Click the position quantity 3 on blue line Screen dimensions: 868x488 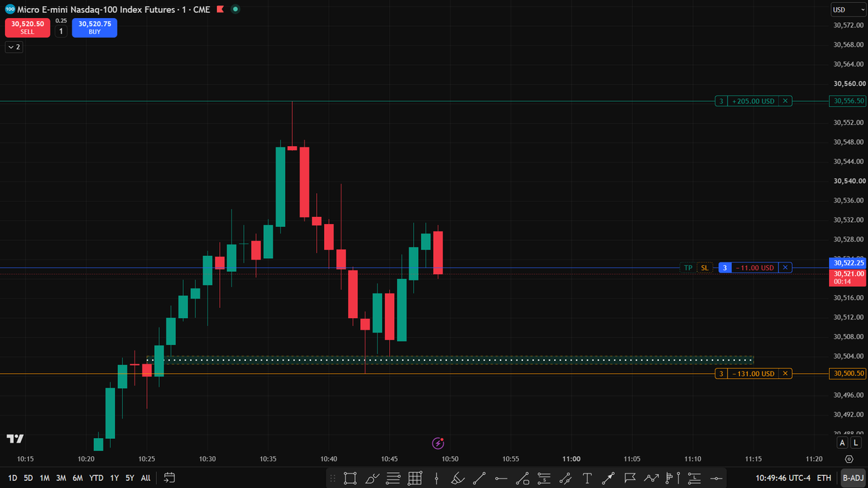(724, 267)
